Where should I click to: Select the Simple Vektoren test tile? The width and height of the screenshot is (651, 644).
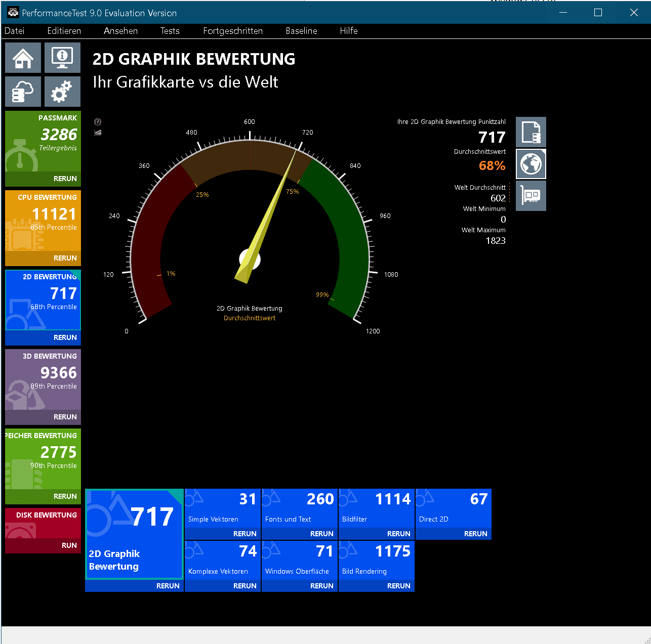223,508
